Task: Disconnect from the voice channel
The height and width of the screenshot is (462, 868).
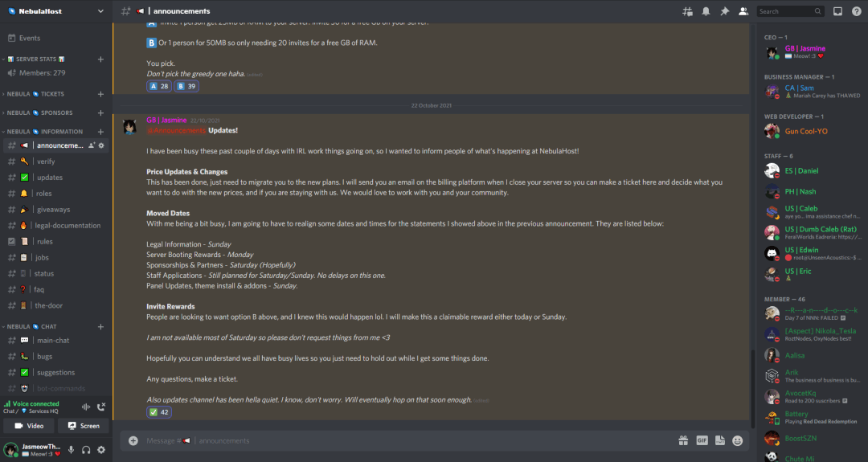Action: [x=101, y=407]
